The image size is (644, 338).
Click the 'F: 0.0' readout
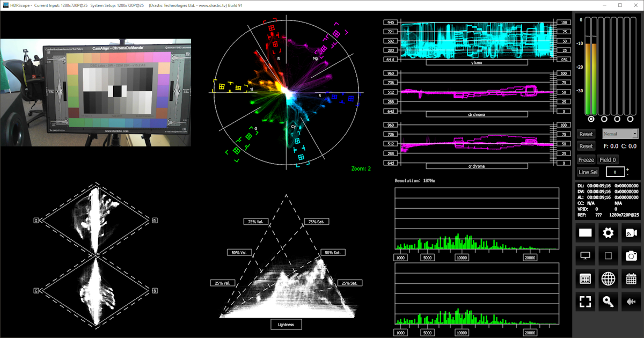coord(611,146)
